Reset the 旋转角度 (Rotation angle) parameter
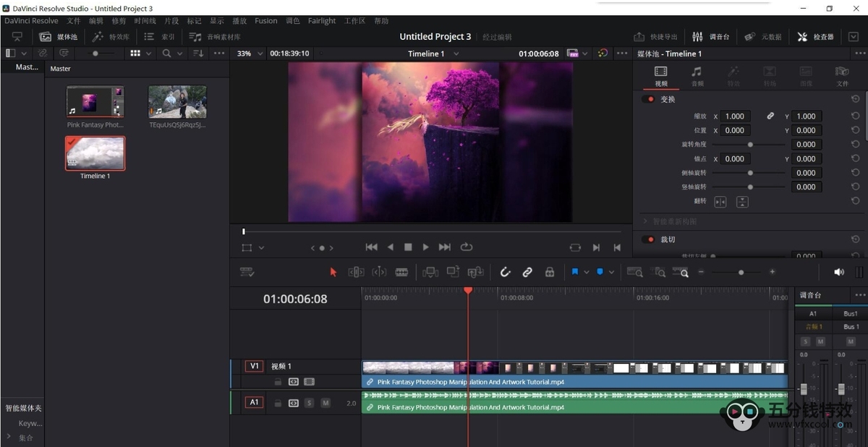The height and width of the screenshot is (447, 868). (855, 144)
